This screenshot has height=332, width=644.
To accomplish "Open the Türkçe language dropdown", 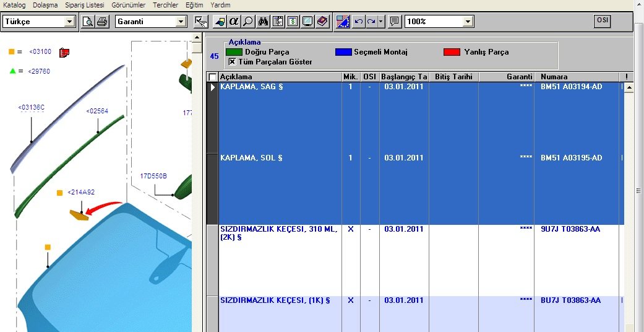I will [x=69, y=22].
